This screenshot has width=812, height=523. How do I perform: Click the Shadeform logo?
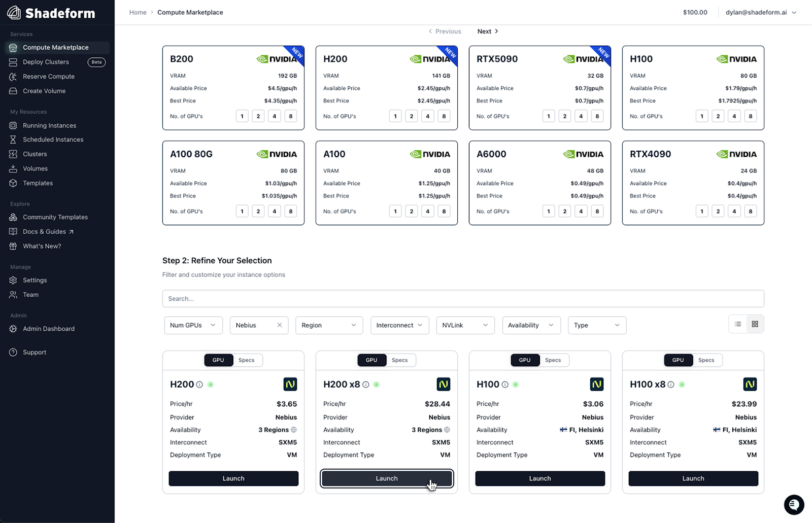tap(51, 13)
